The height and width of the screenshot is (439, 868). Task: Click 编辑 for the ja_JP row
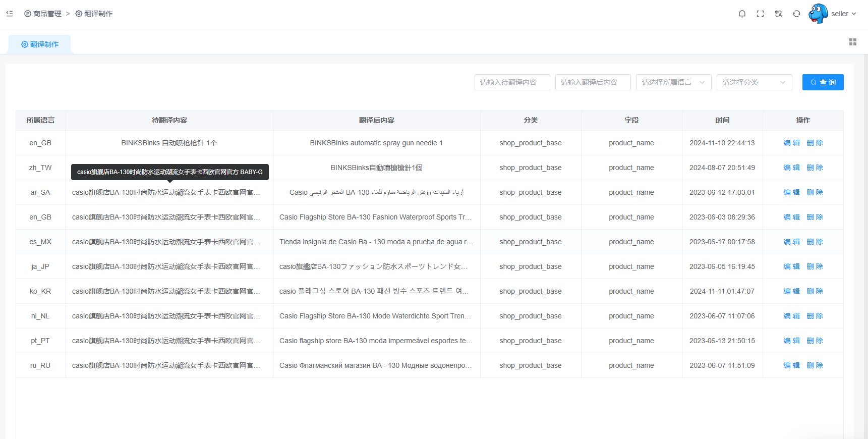click(x=791, y=266)
